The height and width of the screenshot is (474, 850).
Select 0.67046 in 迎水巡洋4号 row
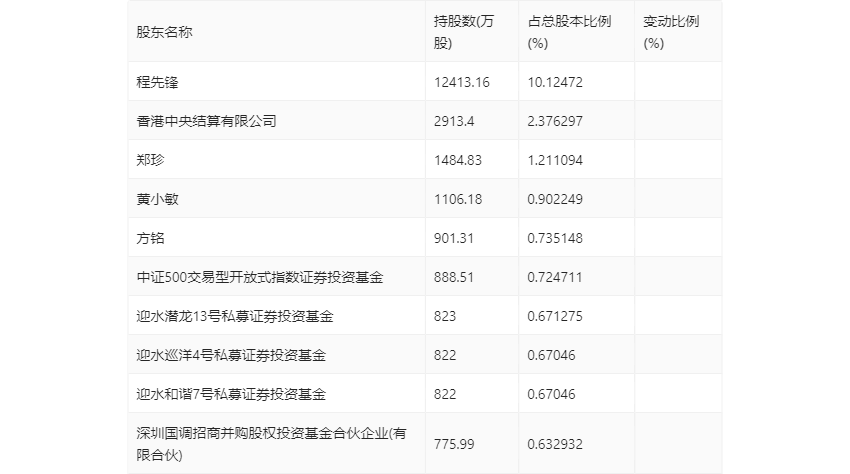pyautogui.click(x=551, y=355)
